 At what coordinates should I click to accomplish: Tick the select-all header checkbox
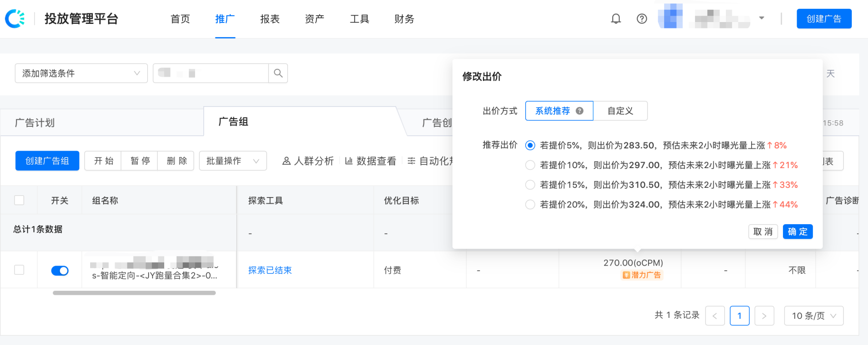pos(19,200)
